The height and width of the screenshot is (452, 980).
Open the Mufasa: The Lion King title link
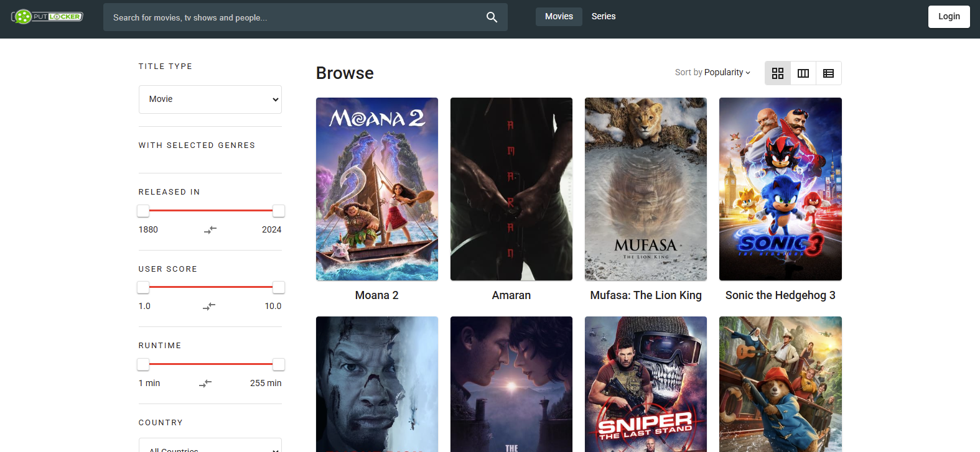(646, 295)
